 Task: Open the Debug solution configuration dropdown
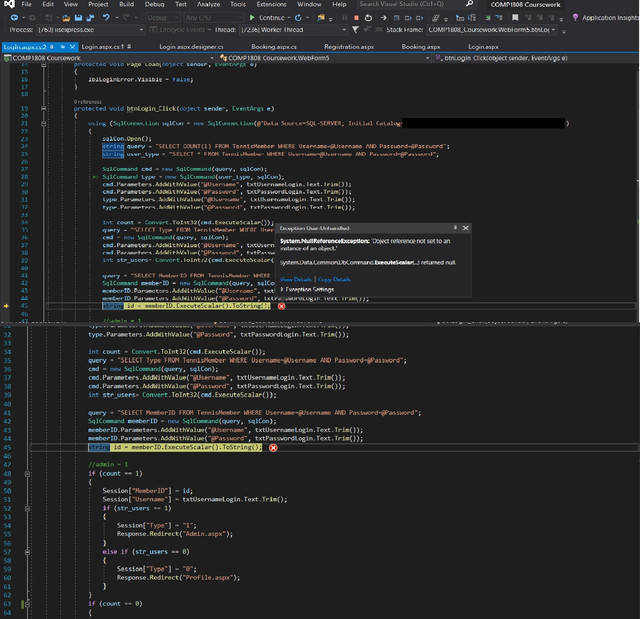click(x=162, y=18)
